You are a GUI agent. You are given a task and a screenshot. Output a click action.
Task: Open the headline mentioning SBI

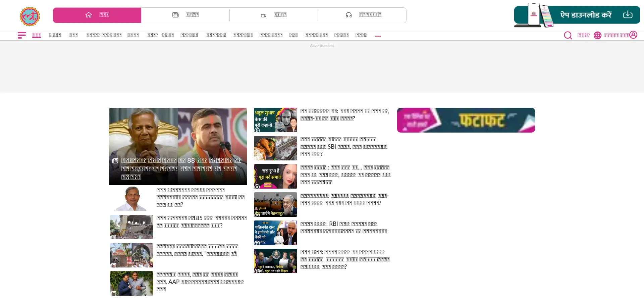point(344,147)
